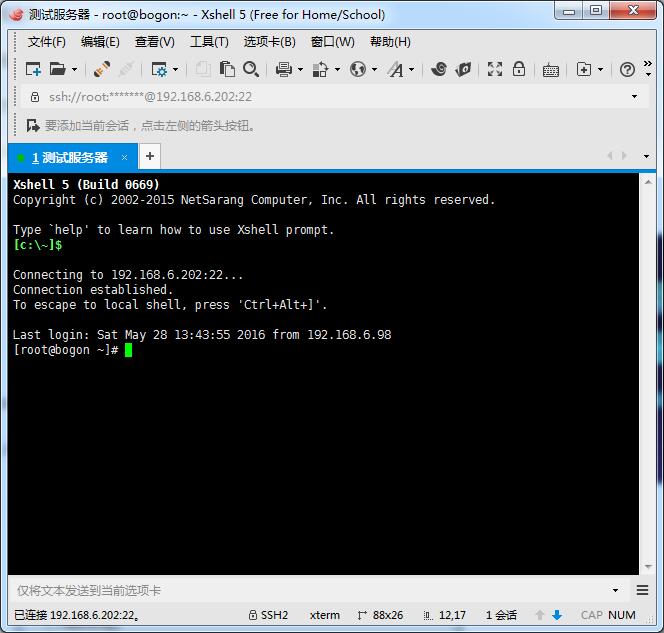Expand the new tab layout dropdown arrow

[x=600, y=69]
